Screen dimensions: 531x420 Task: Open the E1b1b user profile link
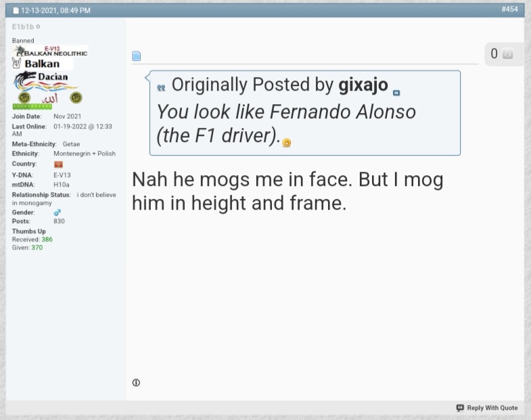pos(23,26)
